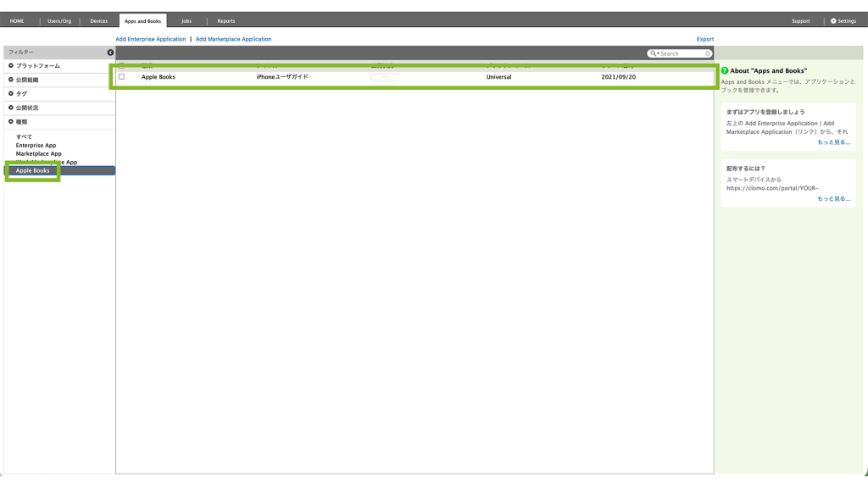Click the green help question mark icon
Image resolution: width=868 pixels, height=488 pixels.
pyautogui.click(x=725, y=70)
